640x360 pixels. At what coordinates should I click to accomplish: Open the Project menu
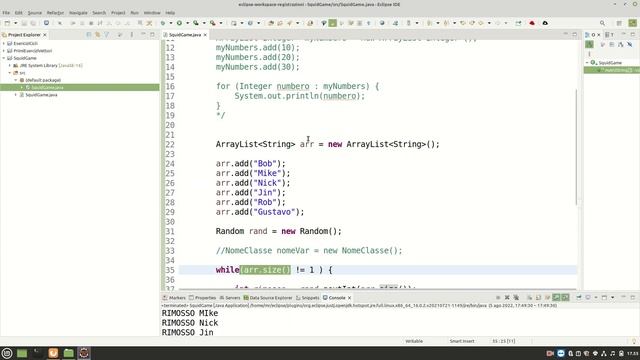[118, 13]
